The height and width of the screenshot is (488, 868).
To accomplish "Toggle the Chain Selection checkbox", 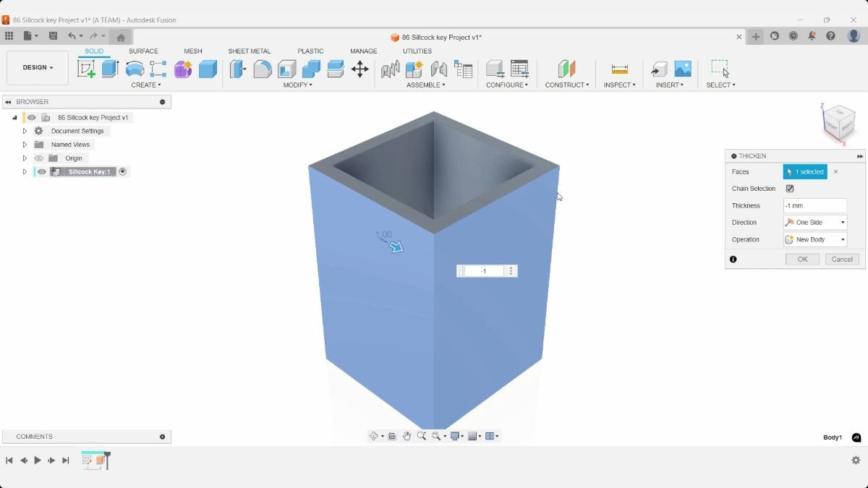I will (790, 189).
